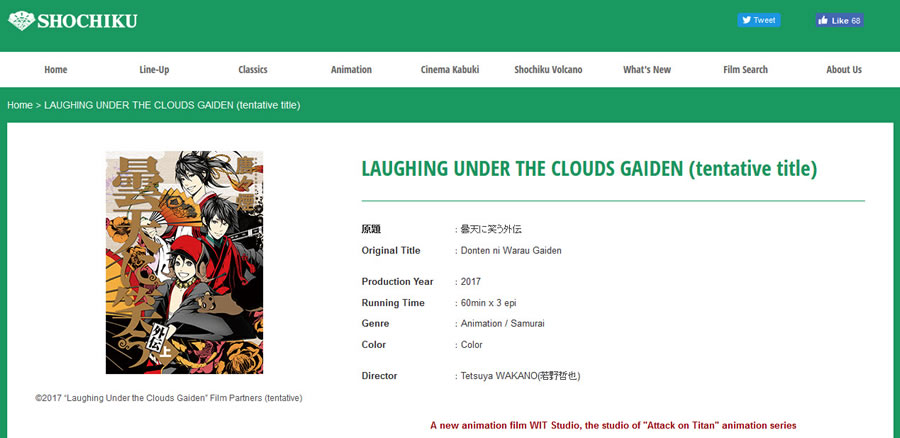Open the Shochiku Volcano page
900x438 pixels.
pos(548,69)
